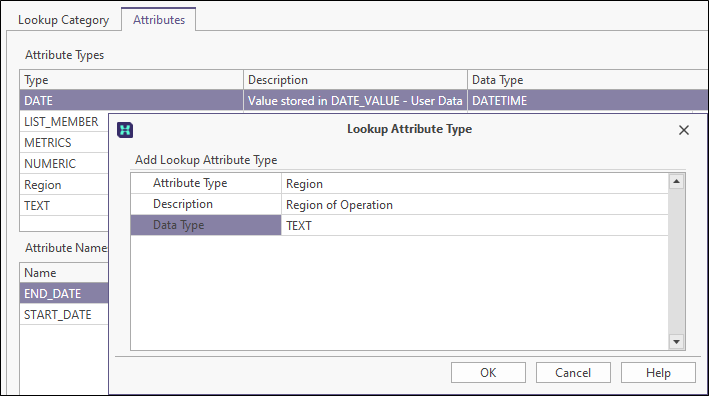Open the Data Type TEXT value cell
709x396 pixels.
click(x=474, y=225)
